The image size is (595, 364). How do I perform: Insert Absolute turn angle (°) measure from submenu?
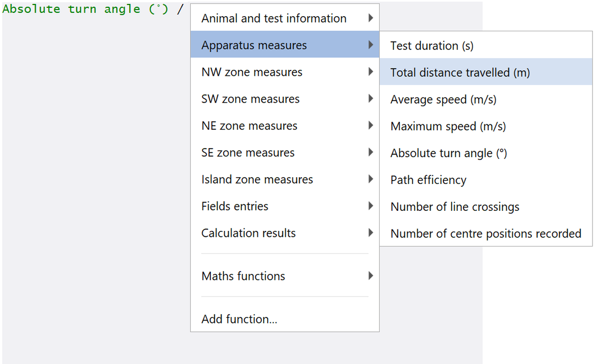pos(486,153)
